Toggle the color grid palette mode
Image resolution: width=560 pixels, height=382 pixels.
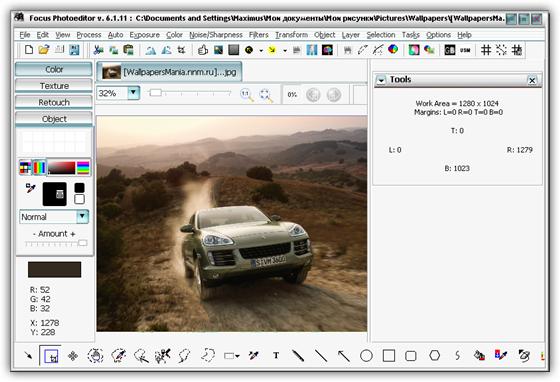click(x=25, y=167)
